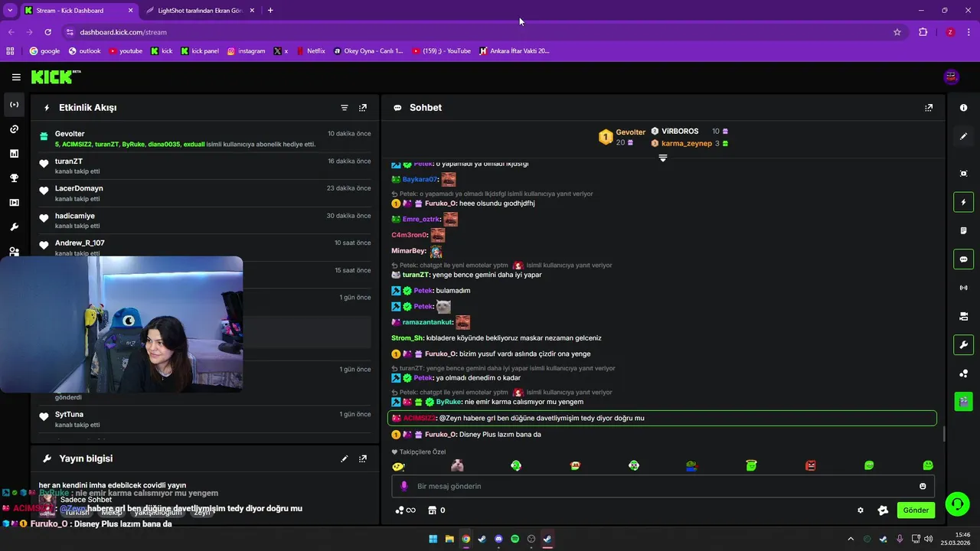Open the link icon in the left sidebar
The width and height of the screenshot is (980, 551).
tap(15, 129)
